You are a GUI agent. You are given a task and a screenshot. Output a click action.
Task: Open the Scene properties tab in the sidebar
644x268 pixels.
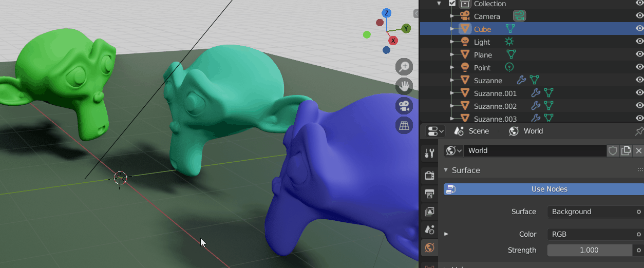429,229
